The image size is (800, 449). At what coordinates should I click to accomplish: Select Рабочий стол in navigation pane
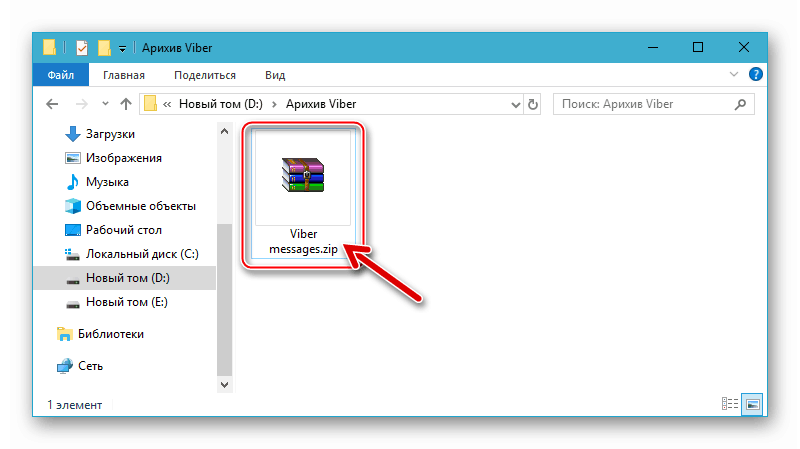point(123,230)
